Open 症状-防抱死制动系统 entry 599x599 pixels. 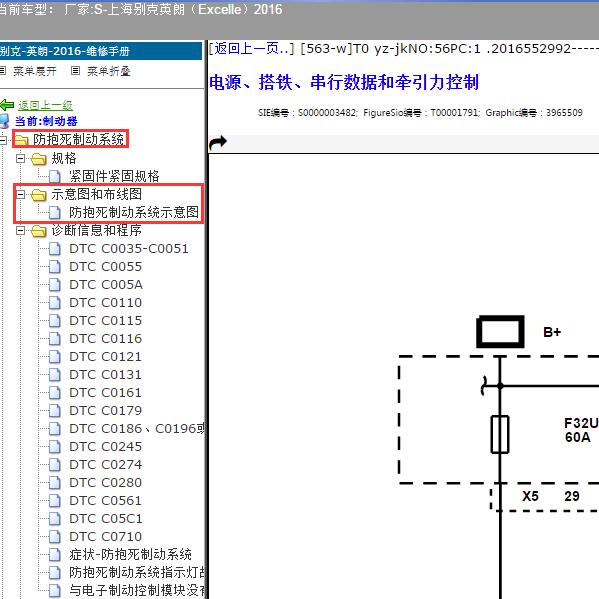(131, 554)
